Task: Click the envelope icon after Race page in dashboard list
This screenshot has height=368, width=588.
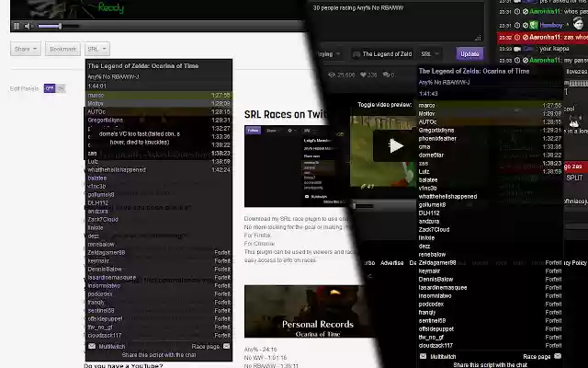Action: click(x=558, y=356)
